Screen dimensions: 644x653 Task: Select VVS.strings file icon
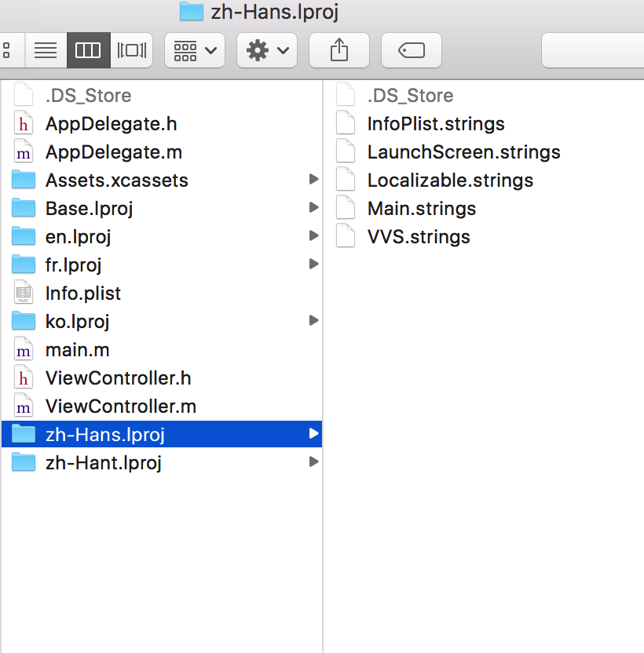pyautogui.click(x=346, y=236)
